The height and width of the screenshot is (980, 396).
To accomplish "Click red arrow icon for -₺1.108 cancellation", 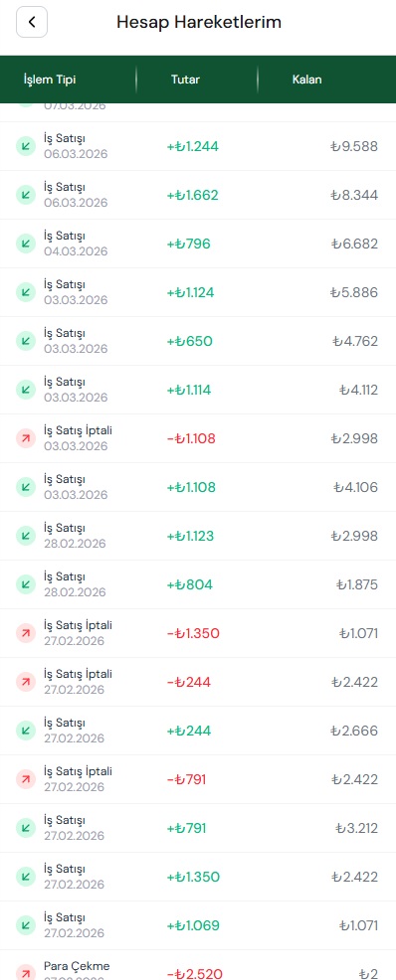I will (x=26, y=438).
